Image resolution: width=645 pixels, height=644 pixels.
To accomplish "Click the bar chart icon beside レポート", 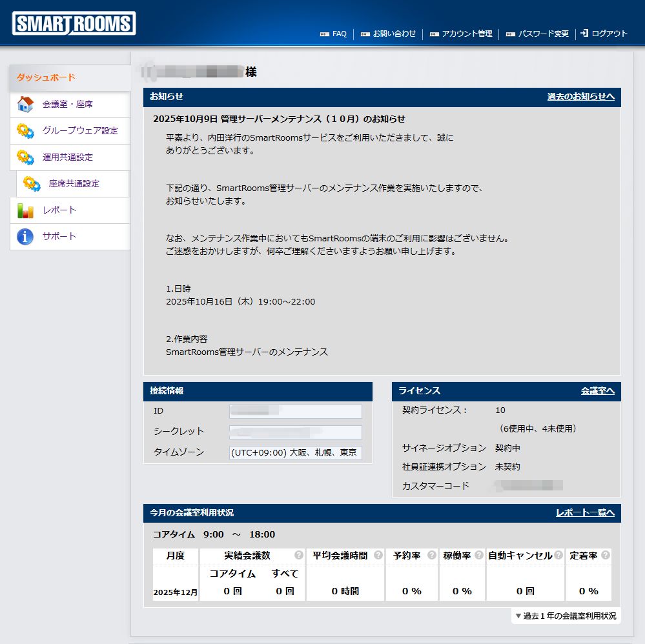I will click(x=25, y=210).
